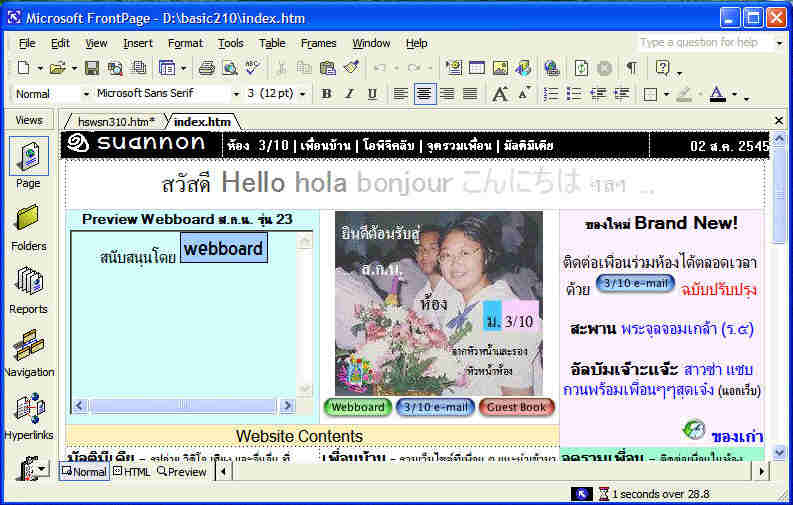Click the webboard link in preview frame
This screenshot has width=793, height=505.
coord(224,248)
